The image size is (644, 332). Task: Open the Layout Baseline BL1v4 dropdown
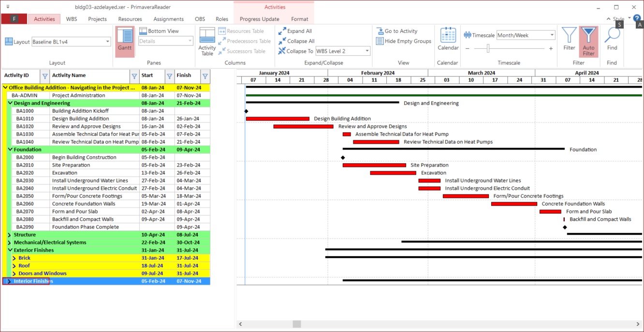(x=71, y=42)
